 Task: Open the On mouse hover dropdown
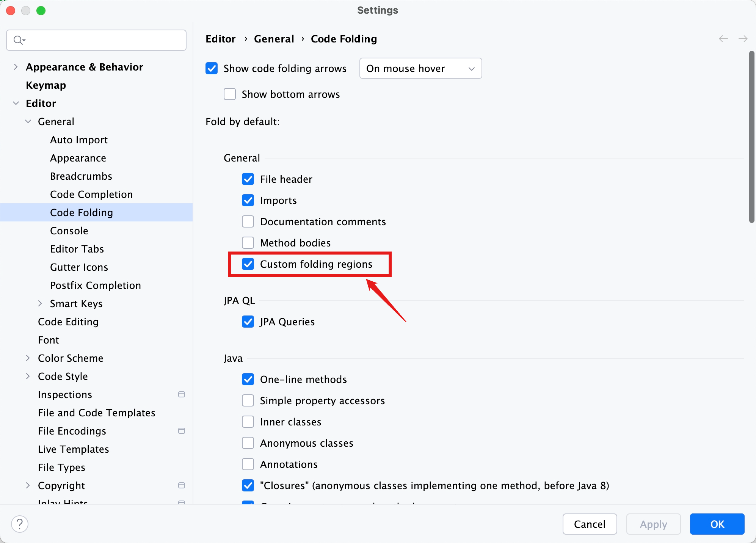420,68
